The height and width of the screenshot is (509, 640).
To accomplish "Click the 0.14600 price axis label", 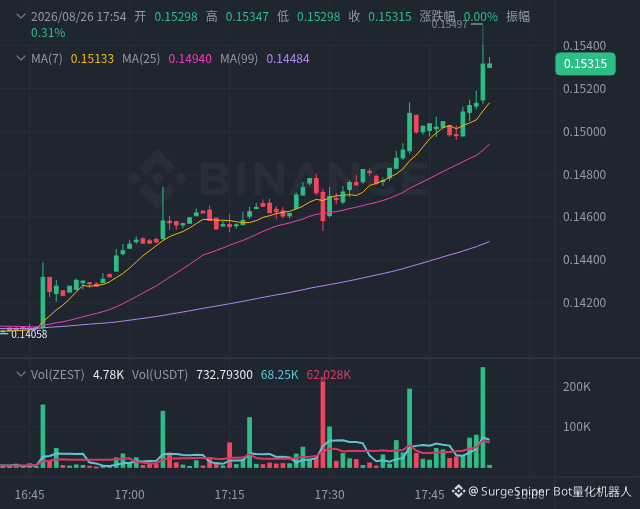I will point(584,217).
